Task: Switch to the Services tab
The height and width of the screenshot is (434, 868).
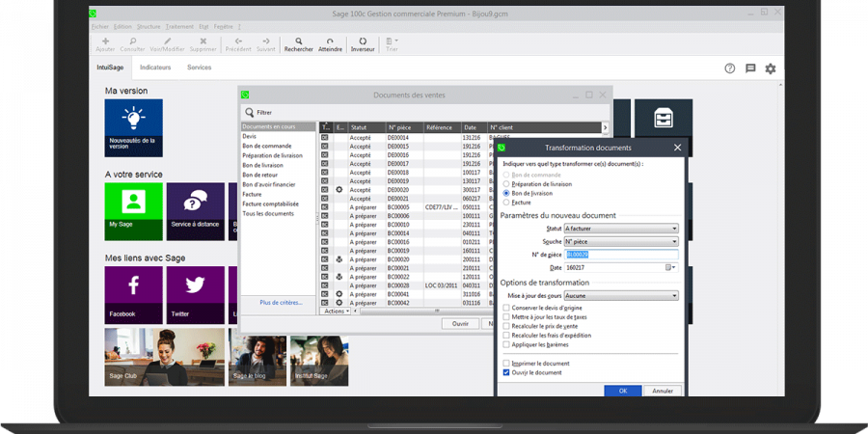Action: [x=200, y=68]
